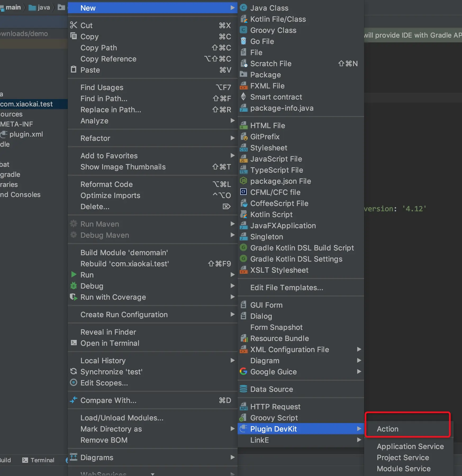Viewport: 462px width, 476px height.
Task: Click the CFML/CFC file icon
Action: coord(243,192)
